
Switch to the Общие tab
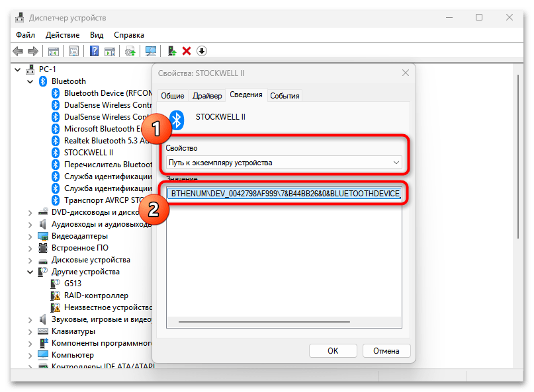[173, 96]
